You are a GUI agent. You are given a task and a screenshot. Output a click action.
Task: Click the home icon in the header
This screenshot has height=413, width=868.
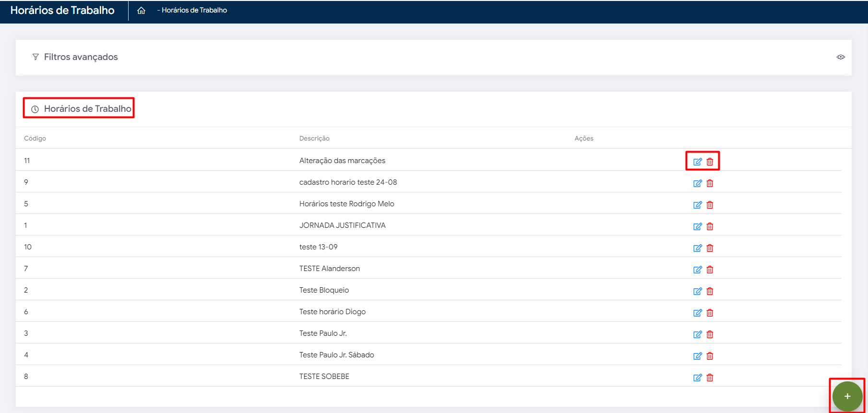click(141, 11)
